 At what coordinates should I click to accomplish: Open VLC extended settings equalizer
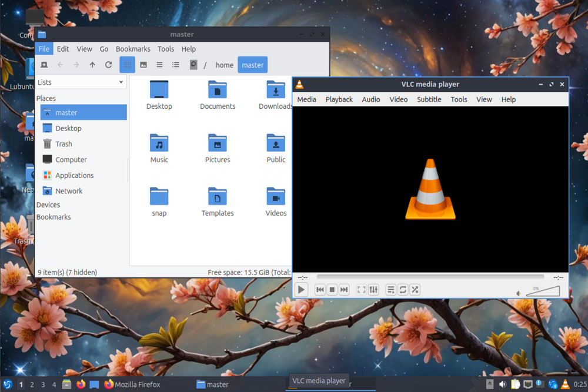tap(373, 289)
